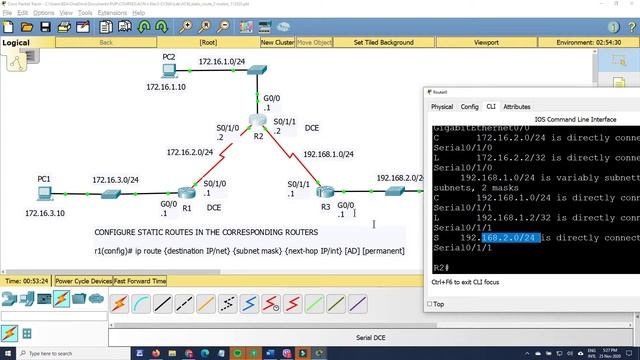The width and height of the screenshot is (640, 360).
Task: Create a new file with the New icon
Action: (8, 27)
